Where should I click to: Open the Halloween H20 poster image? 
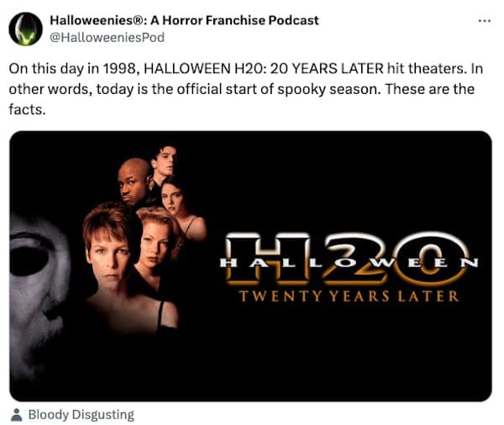[250, 266]
